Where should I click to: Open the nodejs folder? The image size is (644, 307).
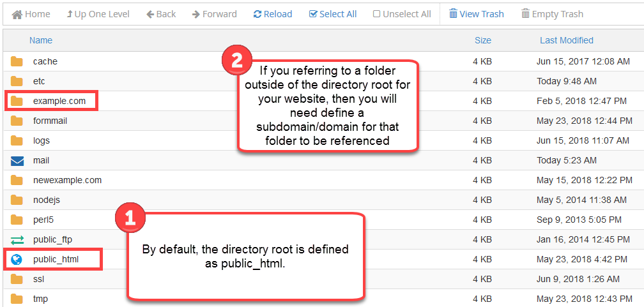[47, 200]
